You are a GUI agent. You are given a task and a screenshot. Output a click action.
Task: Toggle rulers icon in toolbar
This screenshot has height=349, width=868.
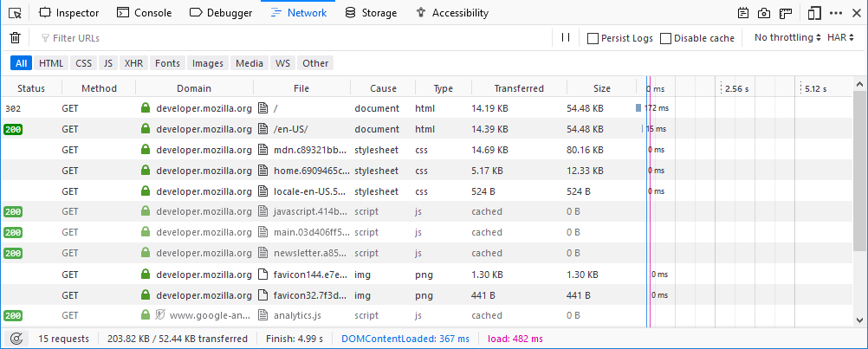(785, 13)
